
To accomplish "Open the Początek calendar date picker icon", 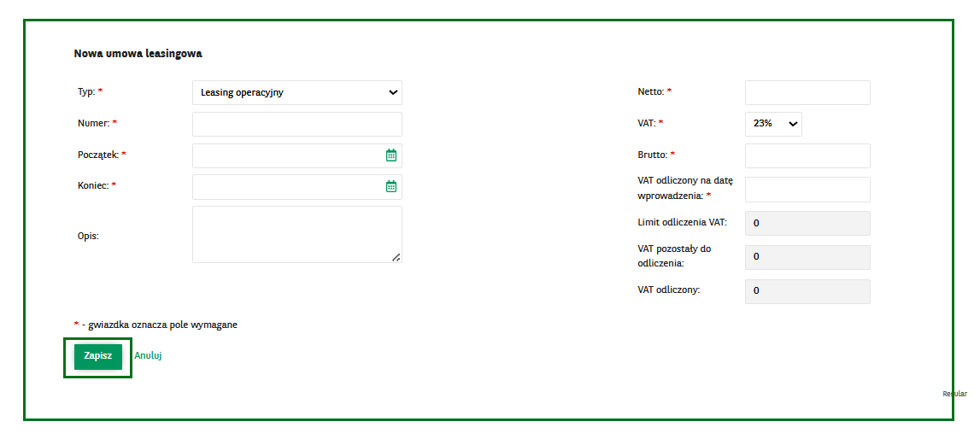I will pos(391,155).
